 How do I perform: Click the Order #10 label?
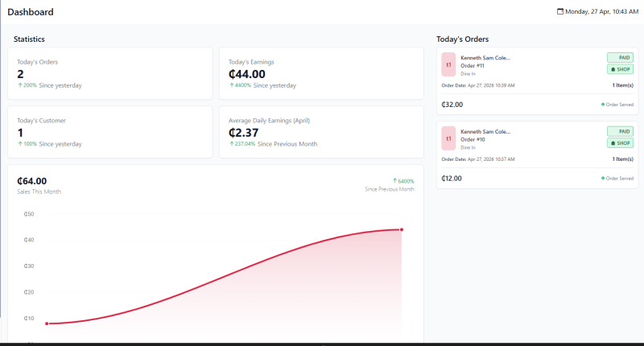[473, 139]
